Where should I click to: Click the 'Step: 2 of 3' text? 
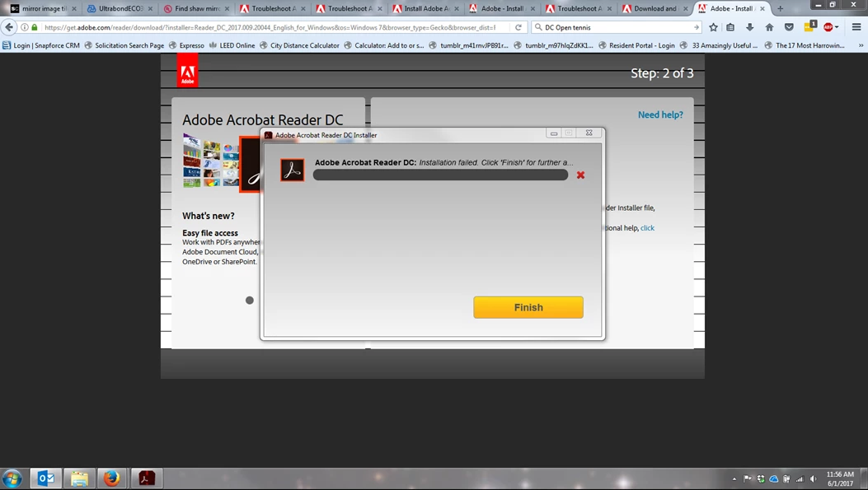pos(662,73)
